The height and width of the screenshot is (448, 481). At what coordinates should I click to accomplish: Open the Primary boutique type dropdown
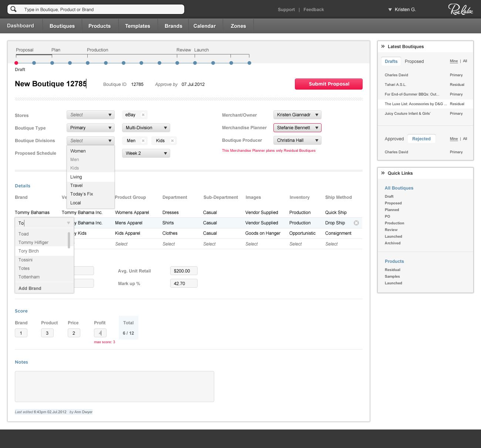click(x=91, y=128)
